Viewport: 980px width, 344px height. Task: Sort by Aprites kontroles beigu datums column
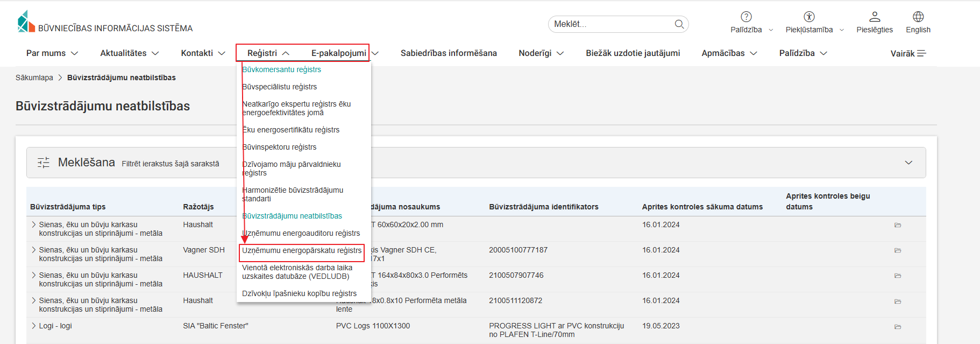[x=828, y=201]
